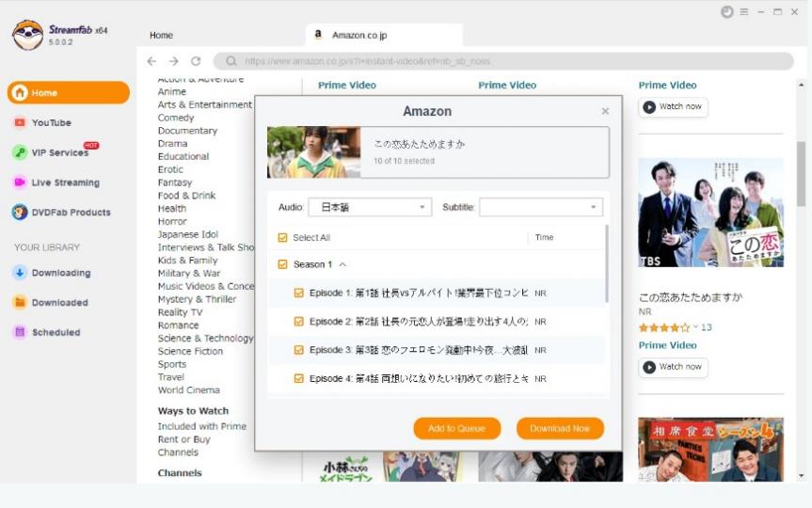The image size is (812, 508).
Task: Open Live Streaming camera icon
Action: pyautogui.click(x=20, y=183)
